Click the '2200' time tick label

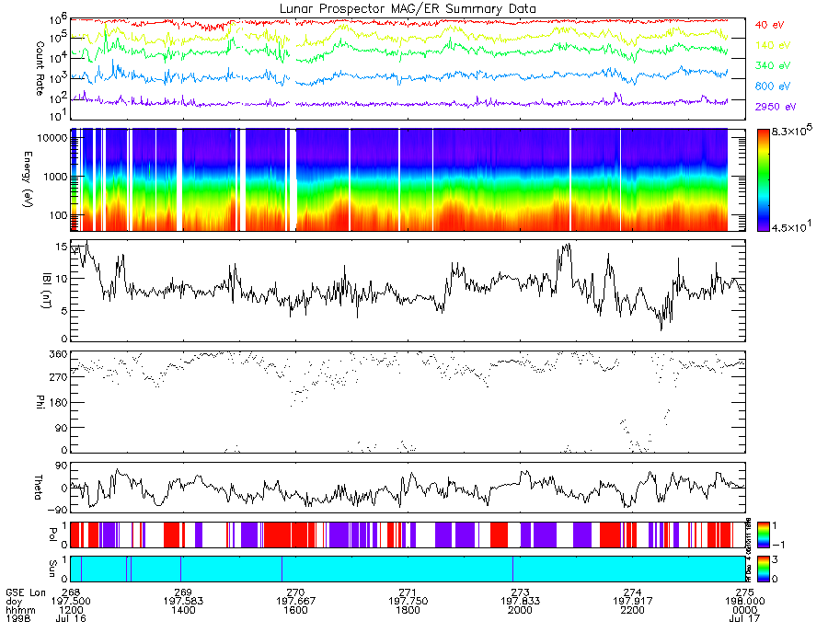coord(633,610)
